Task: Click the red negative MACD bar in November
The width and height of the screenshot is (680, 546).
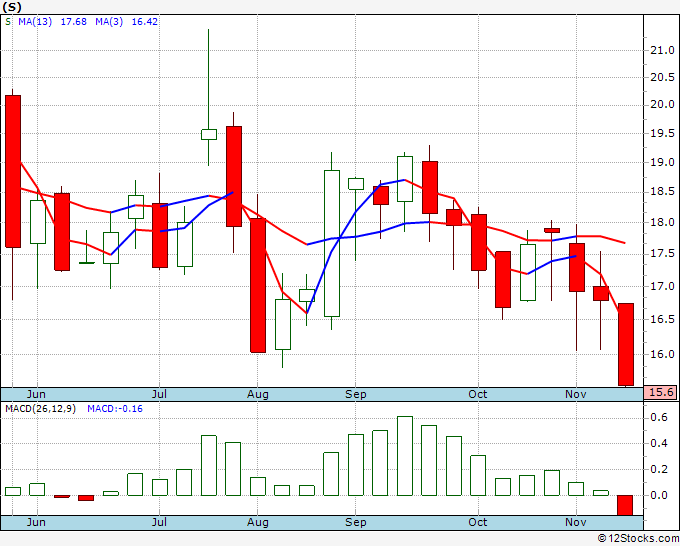Action: [625, 505]
